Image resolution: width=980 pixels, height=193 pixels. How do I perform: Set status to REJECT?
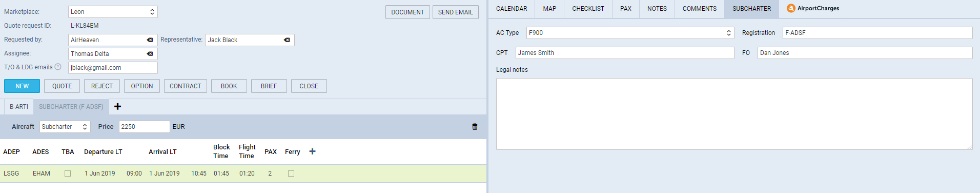[102, 86]
